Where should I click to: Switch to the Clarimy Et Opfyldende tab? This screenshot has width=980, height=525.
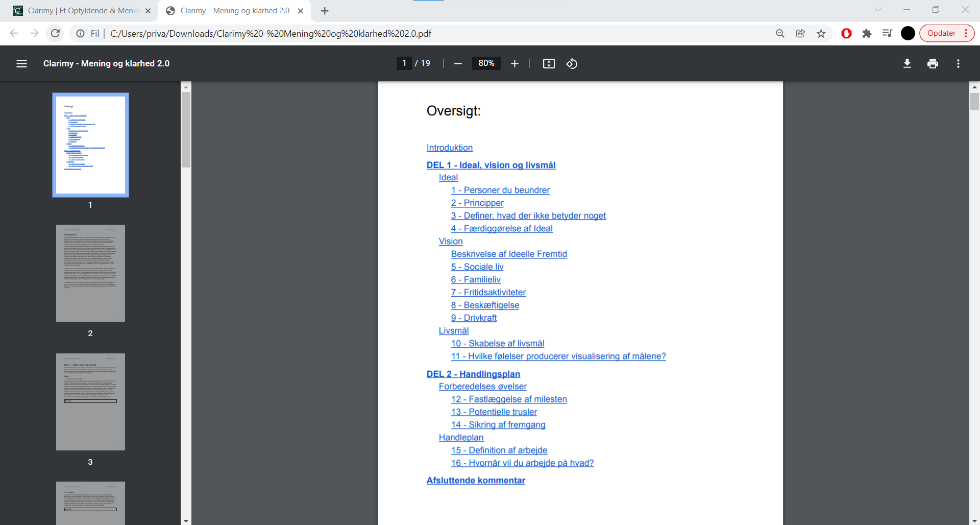[x=82, y=11]
